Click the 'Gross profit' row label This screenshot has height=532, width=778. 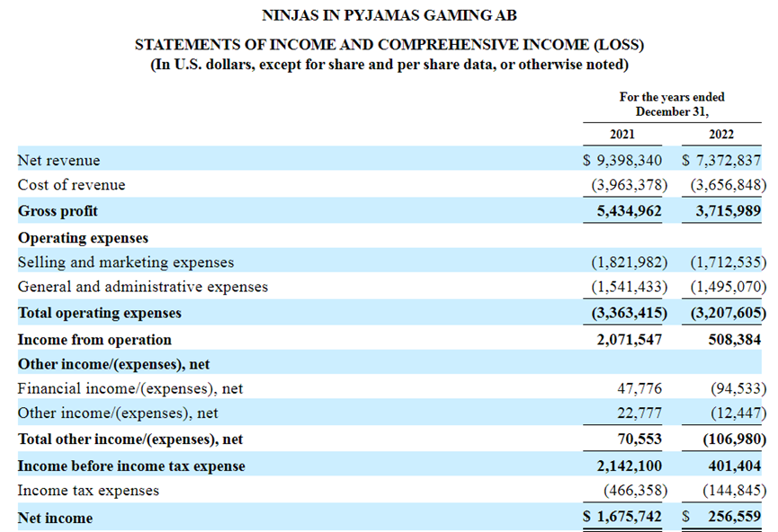tap(58, 211)
